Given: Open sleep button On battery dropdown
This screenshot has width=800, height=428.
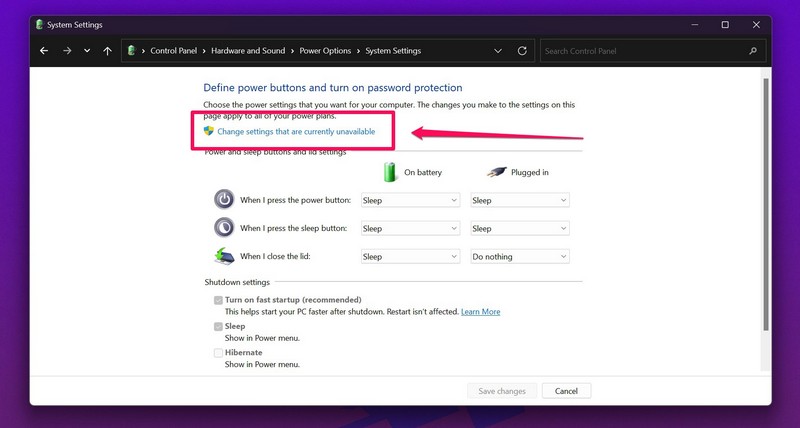Looking at the screenshot, I should [x=410, y=229].
